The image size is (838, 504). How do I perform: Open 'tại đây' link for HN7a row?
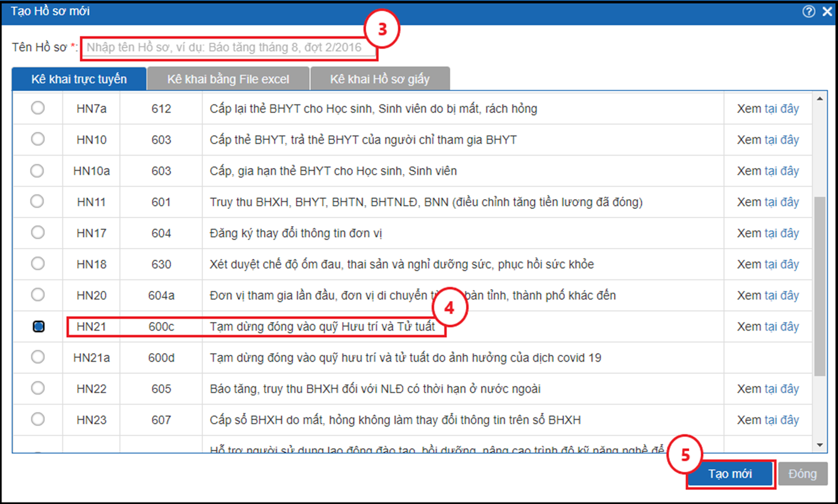click(781, 109)
